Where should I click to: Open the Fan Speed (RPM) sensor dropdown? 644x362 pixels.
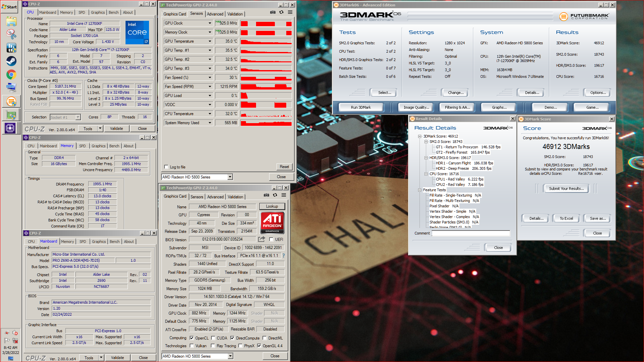(x=210, y=87)
